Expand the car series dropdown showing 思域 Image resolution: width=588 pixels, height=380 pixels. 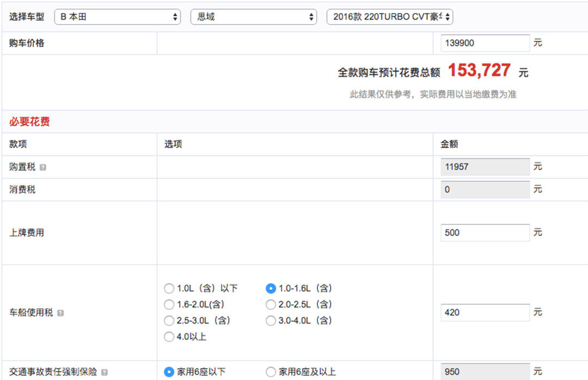click(x=253, y=17)
